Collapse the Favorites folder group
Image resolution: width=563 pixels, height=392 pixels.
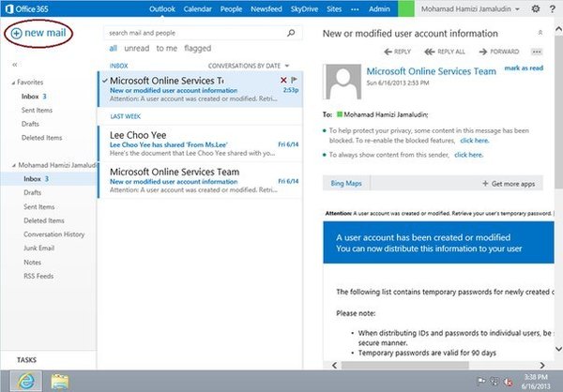[13, 82]
